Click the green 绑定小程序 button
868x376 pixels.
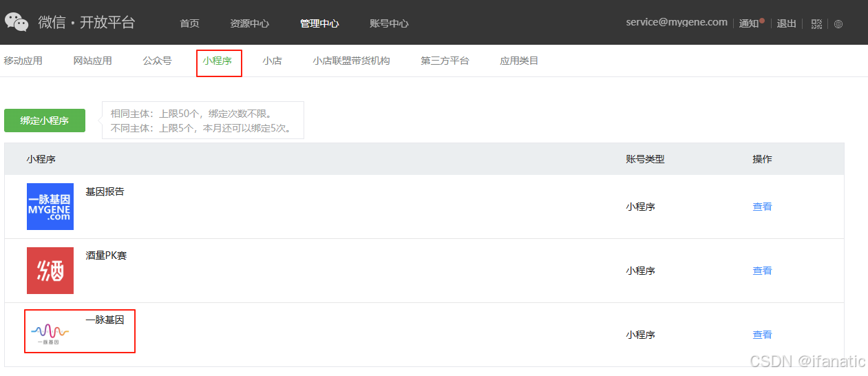coord(45,121)
